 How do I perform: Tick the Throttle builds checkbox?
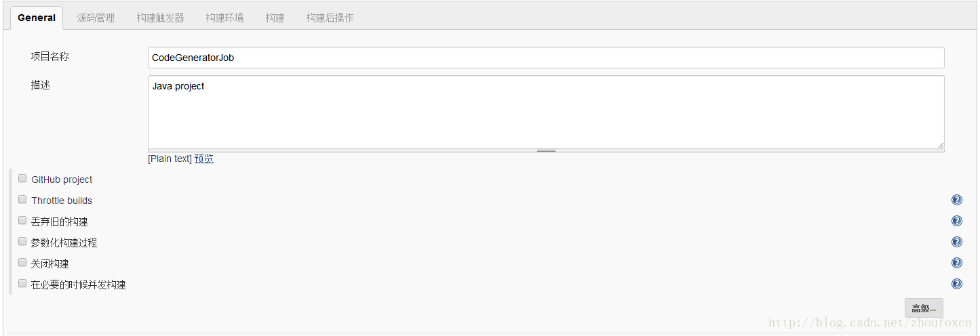coord(22,200)
